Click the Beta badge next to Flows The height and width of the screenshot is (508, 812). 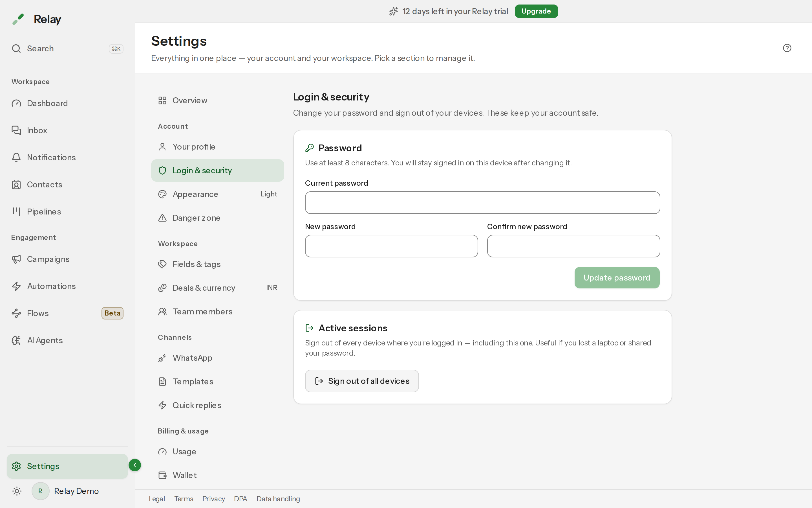coord(112,313)
